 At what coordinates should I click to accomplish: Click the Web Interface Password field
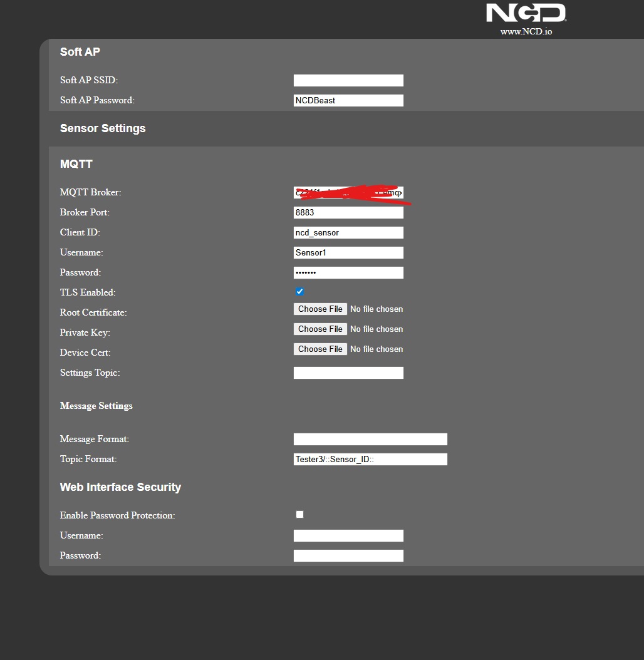pyautogui.click(x=348, y=555)
